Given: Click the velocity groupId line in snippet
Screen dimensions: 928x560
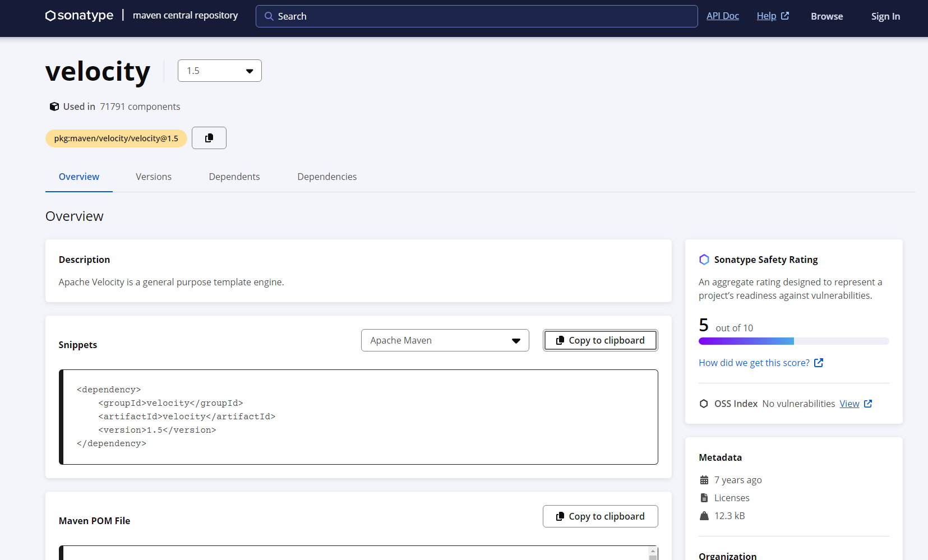Looking at the screenshot, I should click(170, 403).
